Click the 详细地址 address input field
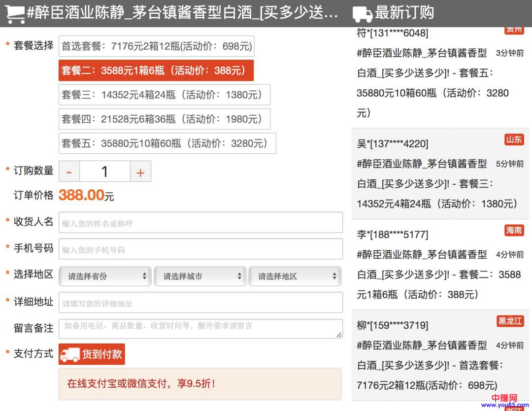Viewport: 532px width, 411px height. [200, 303]
